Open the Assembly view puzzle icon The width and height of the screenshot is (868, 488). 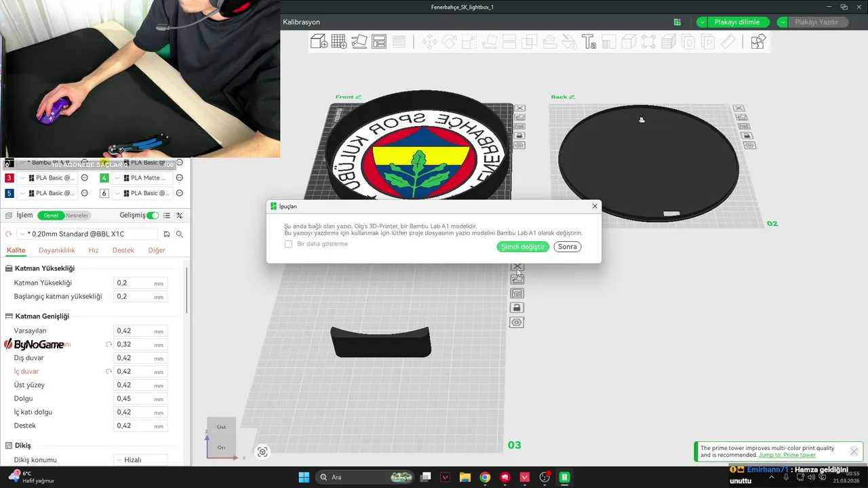(758, 42)
